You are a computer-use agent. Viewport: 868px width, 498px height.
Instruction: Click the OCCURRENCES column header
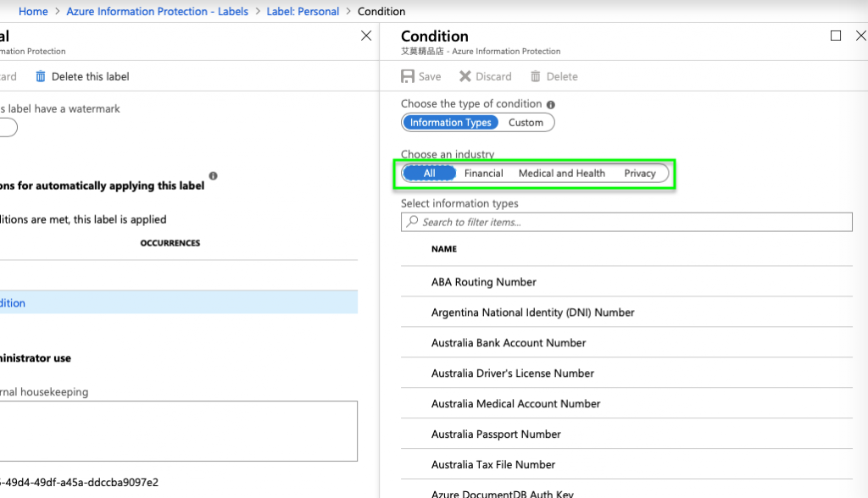pos(170,243)
